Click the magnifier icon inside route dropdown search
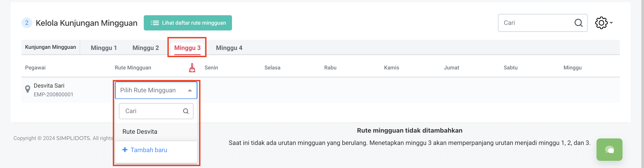Screen dimensions: 644x168 [x=186, y=111]
